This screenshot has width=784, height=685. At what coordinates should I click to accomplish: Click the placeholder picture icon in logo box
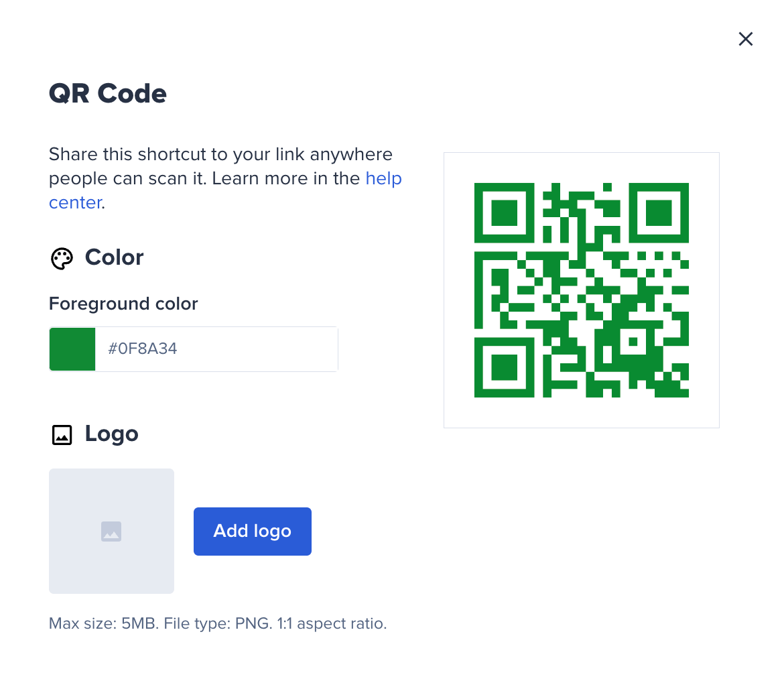(x=111, y=532)
